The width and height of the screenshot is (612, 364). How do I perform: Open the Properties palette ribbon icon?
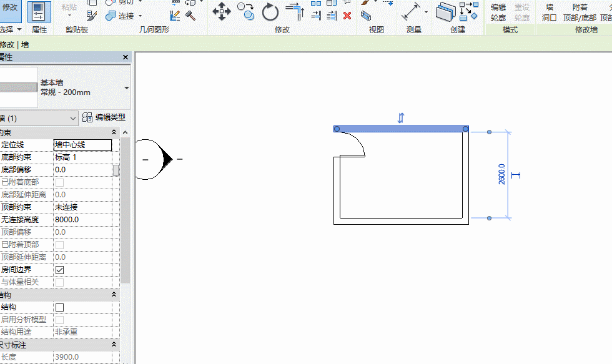[39, 11]
